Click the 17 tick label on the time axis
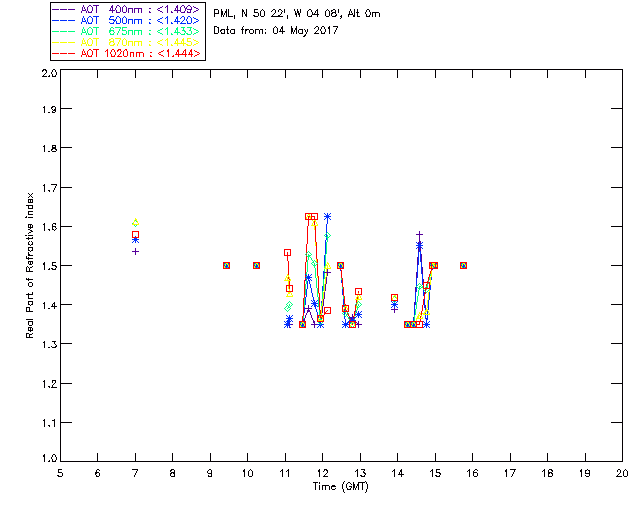 point(510,473)
